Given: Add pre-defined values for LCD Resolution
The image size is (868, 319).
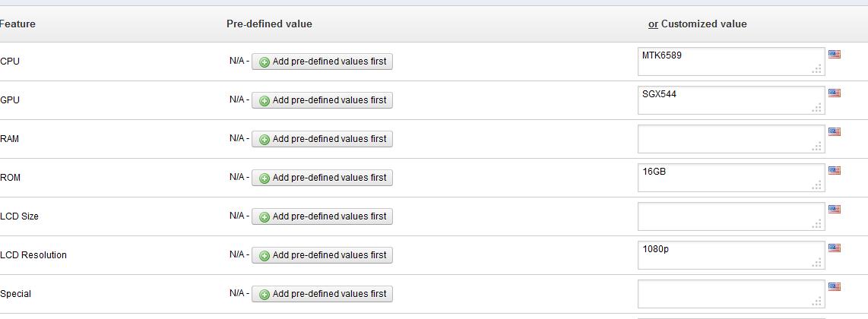Looking at the screenshot, I should pyautogui.click(x=322, y=255).
